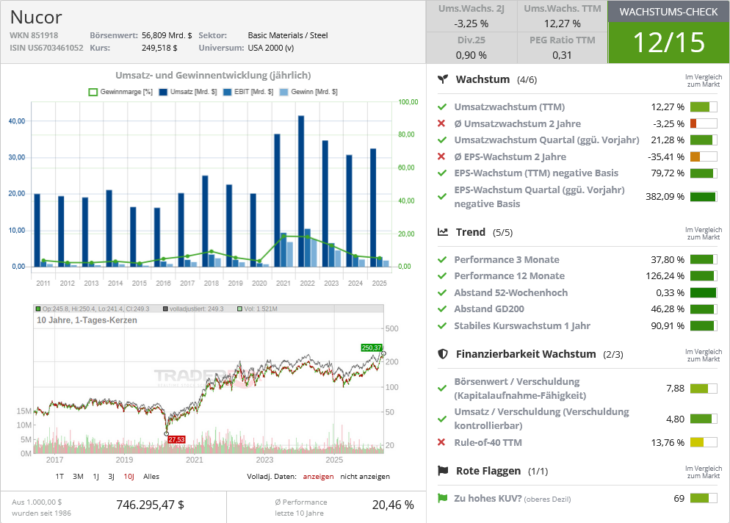Click the Finanzierbarkeit shield icon

coord(443,354)
